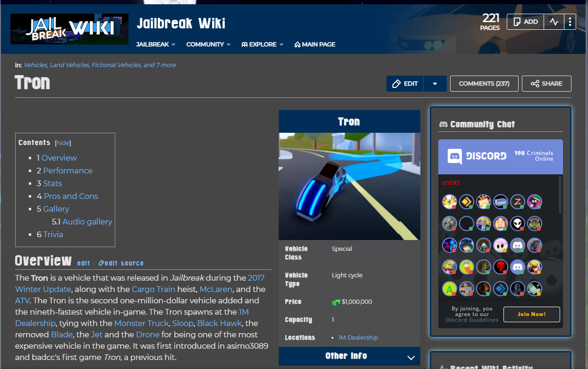Open the Cargo Train article link
Image resolution: width=588 pixels, height=369 pixels.
pos(153,289)
